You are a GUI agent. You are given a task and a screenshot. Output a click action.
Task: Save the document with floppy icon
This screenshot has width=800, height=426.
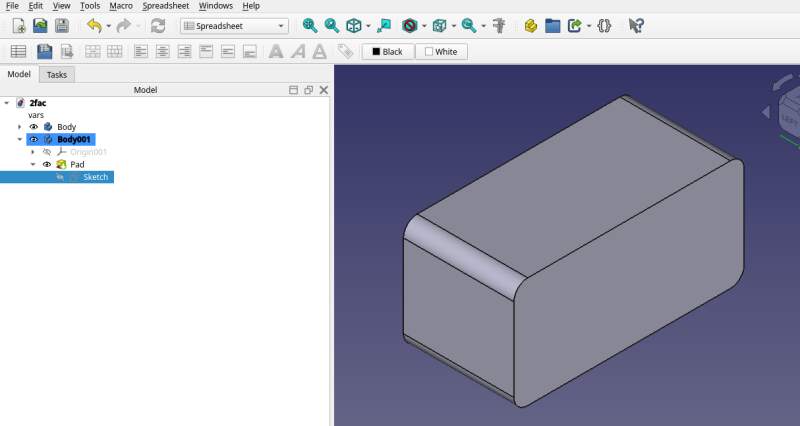point(62,26)
